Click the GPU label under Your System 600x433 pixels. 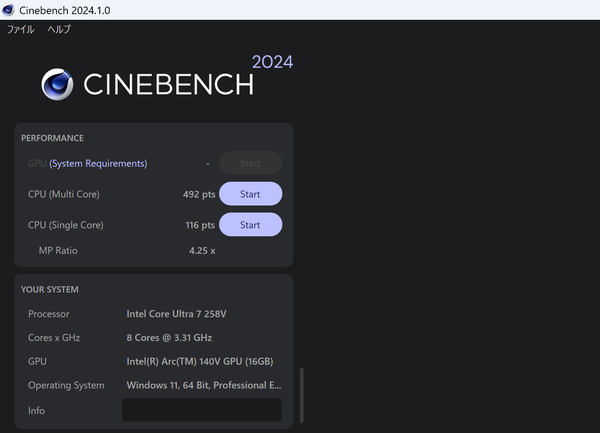tap(37, 361)
